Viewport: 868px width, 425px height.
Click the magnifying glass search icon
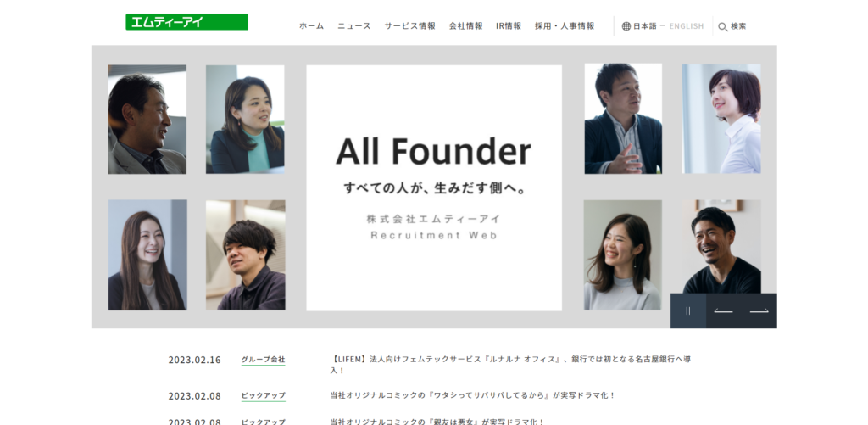pyautogui.click(x=722, y=26)
